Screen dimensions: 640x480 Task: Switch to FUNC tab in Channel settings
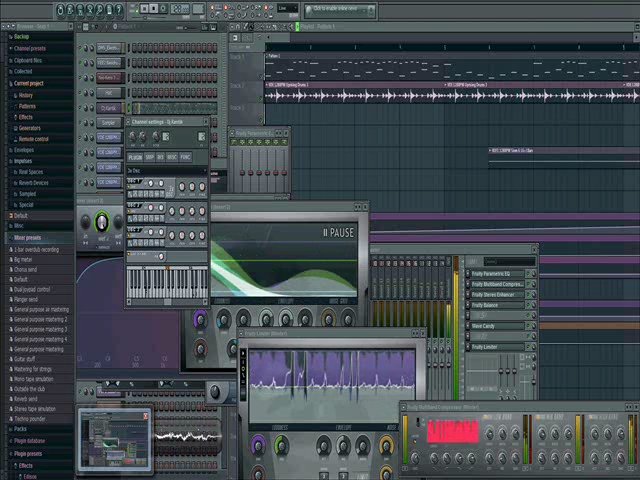[186, 157]
